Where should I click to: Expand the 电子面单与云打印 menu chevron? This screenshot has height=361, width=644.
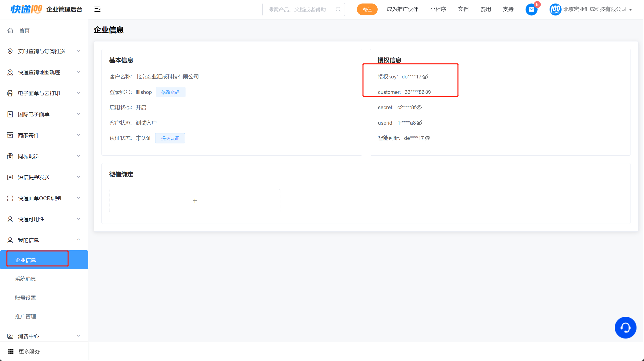78,93
